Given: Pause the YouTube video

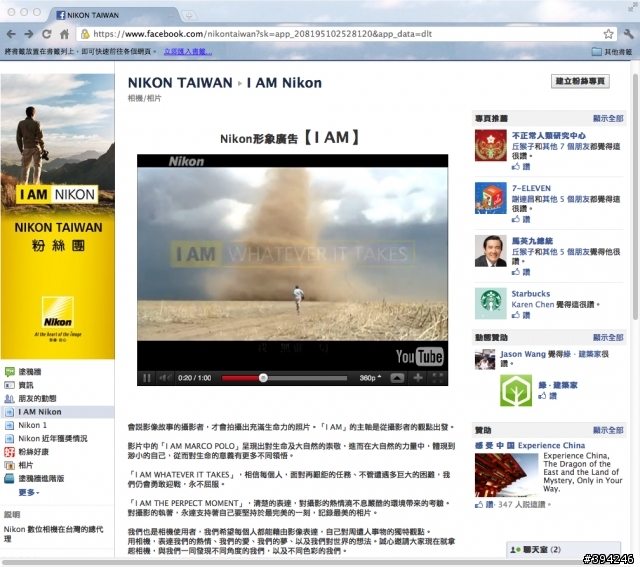Looking at the screenshot, I should 147,378.
